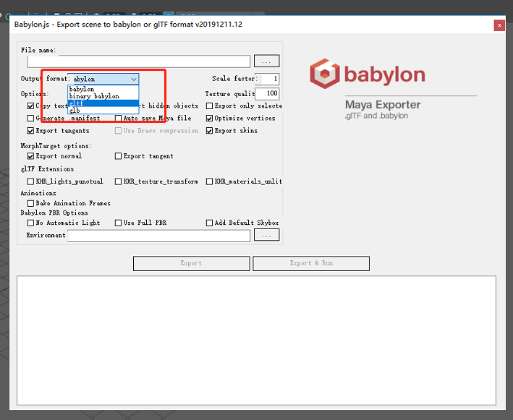The image size is (513, 420).
Task: Select babylon in the format list
Action: pyautogui.click(x=103, y=89)
